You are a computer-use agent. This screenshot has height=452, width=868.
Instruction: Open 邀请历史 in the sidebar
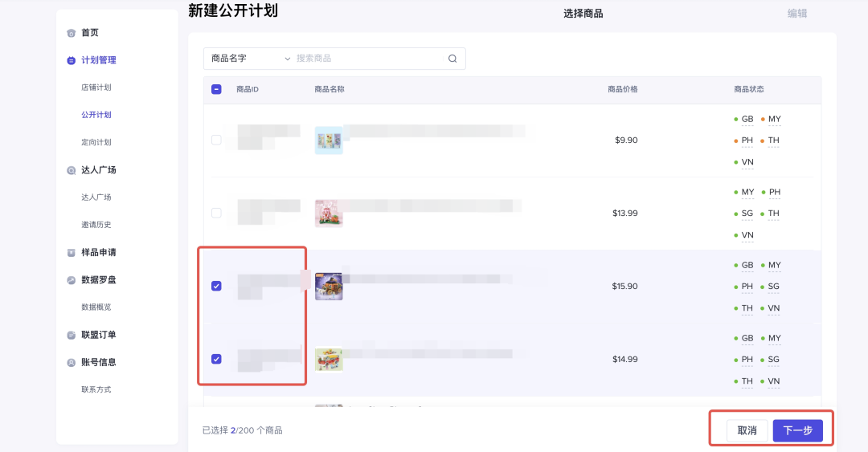96,225
